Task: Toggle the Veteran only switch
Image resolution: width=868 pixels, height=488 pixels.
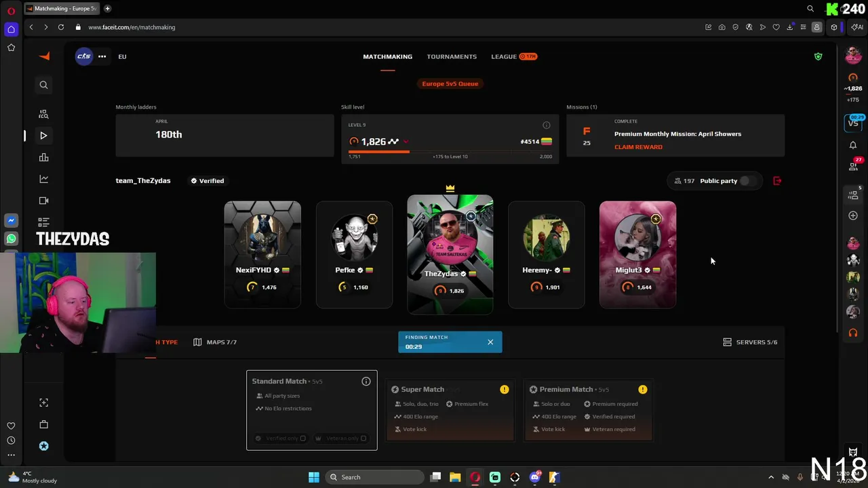Action: [363, 439]
